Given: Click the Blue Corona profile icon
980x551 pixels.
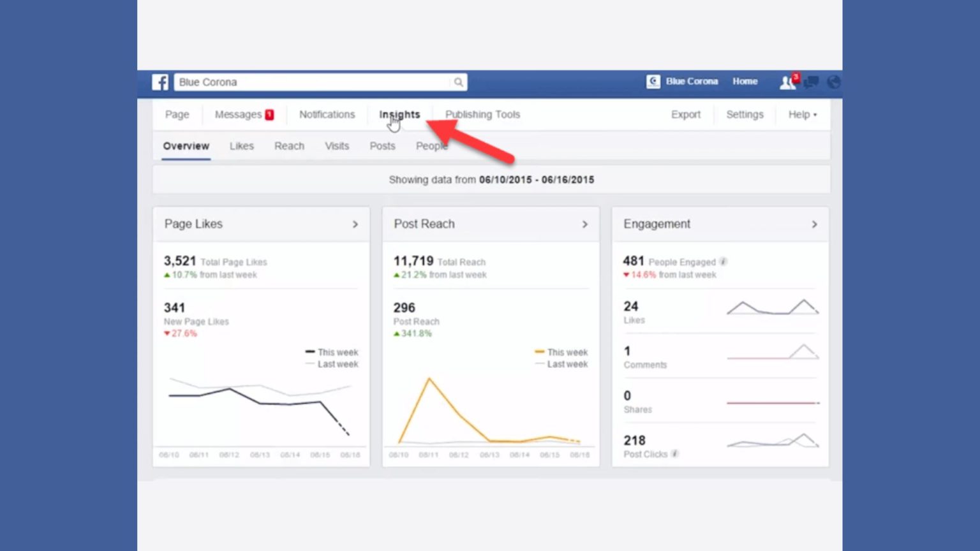Looking at the screenshot, I should [x=653, y=82].
